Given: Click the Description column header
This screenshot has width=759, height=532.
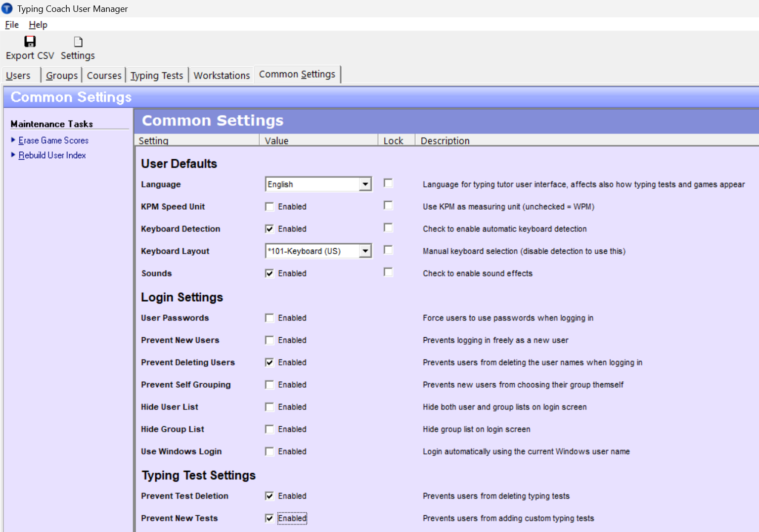Looking at the screenshot, I should 587,140.
